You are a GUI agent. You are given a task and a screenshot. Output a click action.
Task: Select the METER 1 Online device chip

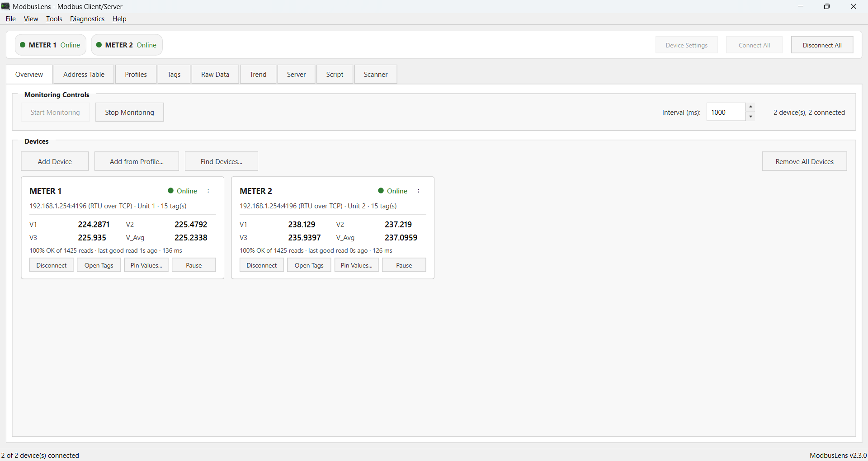point(51,45)
